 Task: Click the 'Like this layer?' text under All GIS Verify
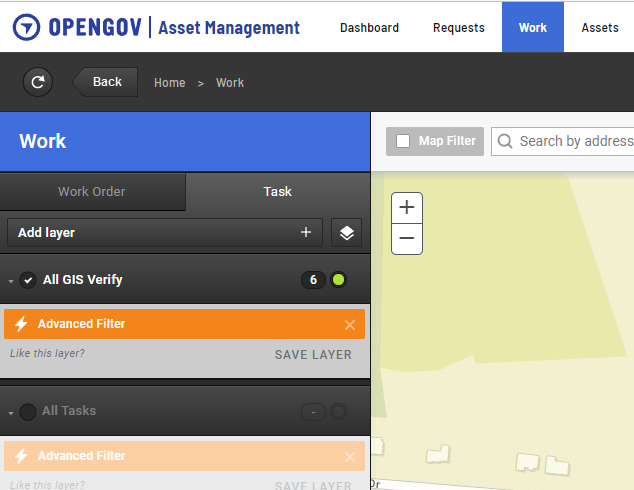pyautogui.click(x=47, y=353)
